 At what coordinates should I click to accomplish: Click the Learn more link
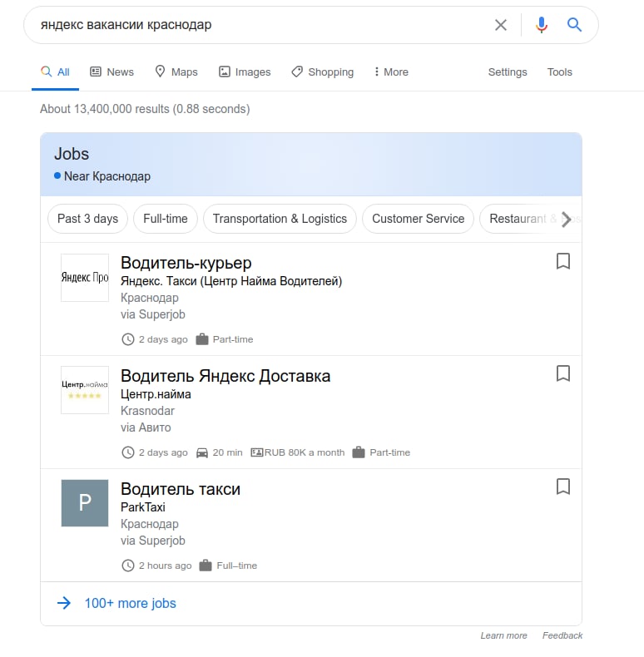click(x=503, y=635)
